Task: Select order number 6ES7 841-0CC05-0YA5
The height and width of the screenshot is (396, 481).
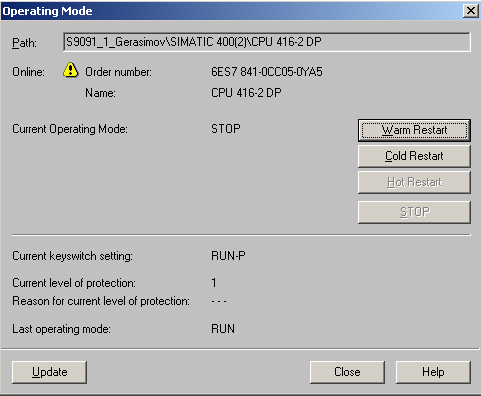Action: (267, 72)
